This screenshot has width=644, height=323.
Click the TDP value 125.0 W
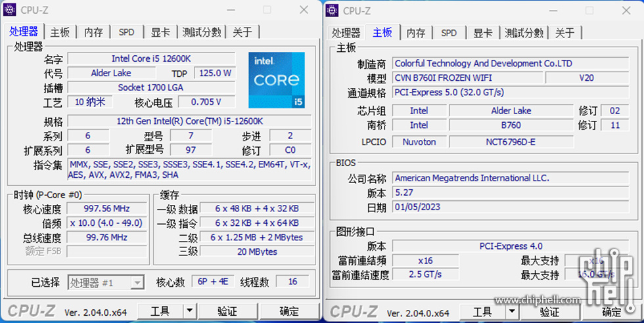click(215, 73)
